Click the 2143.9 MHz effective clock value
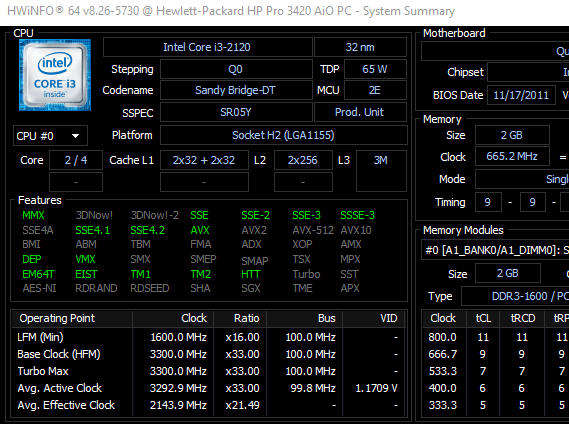 178,405
